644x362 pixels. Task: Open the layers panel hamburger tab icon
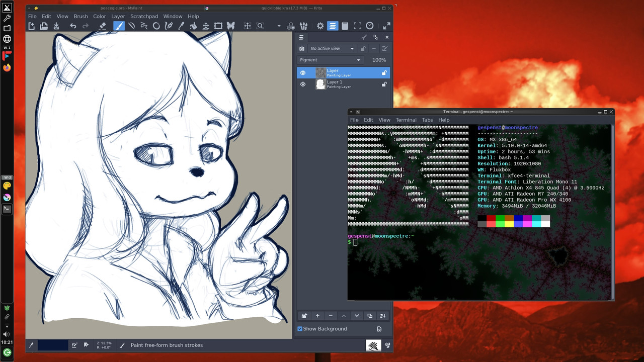[x=301, y=37]
